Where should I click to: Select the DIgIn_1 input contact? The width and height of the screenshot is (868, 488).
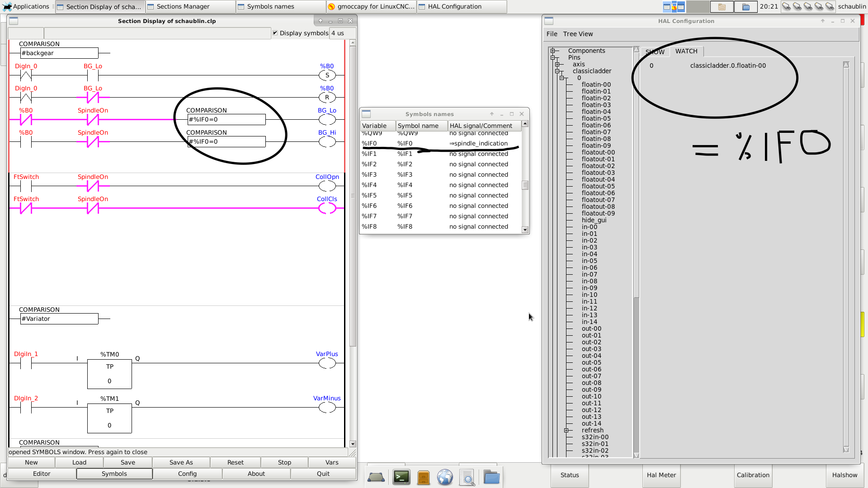pos(26,363)
